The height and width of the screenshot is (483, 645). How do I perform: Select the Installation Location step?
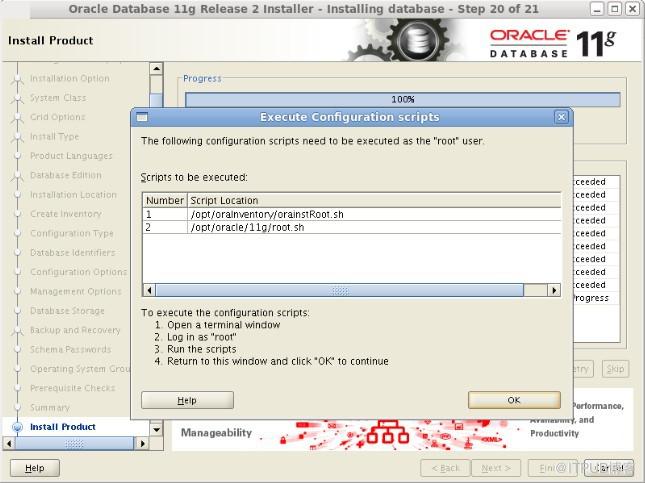tap(73, 194)
